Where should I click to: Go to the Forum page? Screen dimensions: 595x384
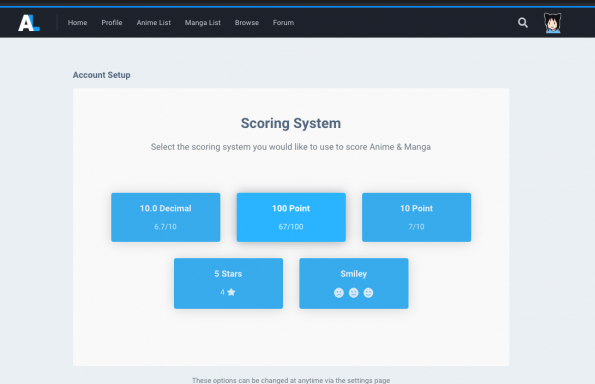tap(283, 23)
